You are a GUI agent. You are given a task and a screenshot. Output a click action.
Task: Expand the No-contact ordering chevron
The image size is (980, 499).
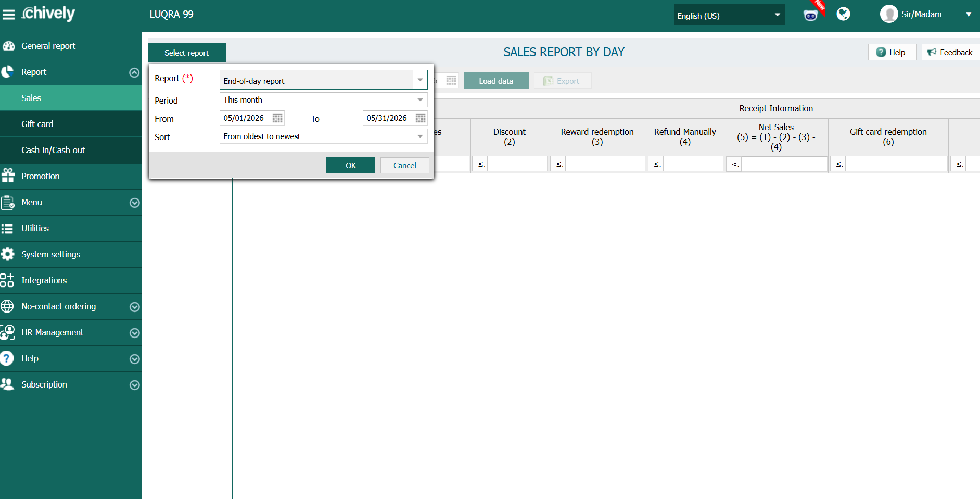[134, 307]
